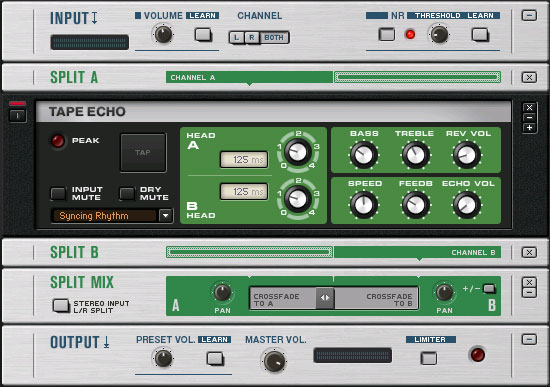Click the input level meter
Viewport: 550px width, 387px height.
point(89,42)
